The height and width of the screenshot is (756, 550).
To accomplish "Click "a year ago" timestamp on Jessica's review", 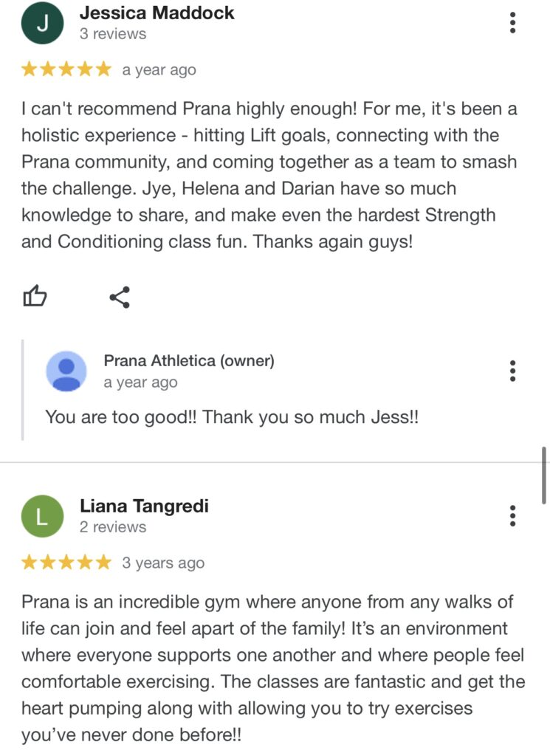I will click(x=159, y=70).
